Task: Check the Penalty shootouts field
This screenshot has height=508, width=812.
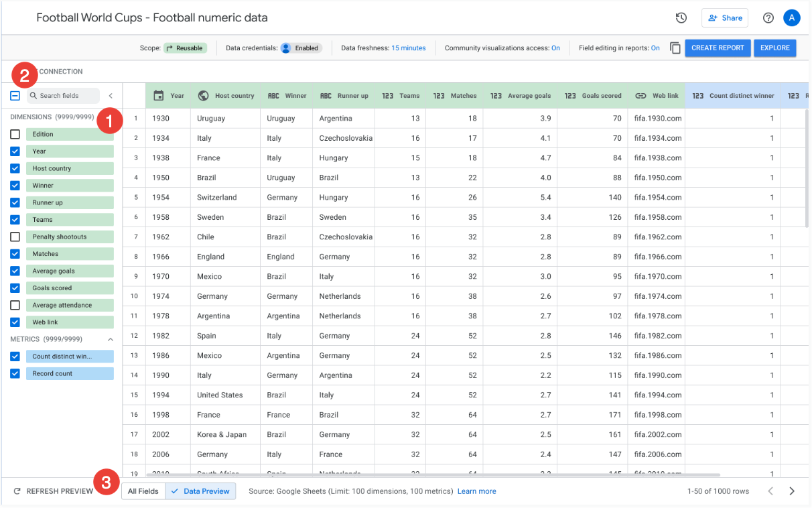Action: click(15, 237)
